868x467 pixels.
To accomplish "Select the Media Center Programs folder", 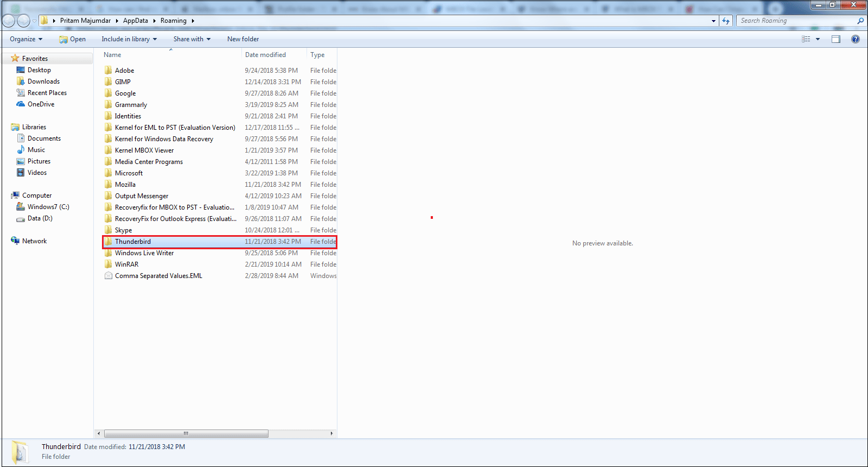I will pyautogui.click(x=149, y=161).
